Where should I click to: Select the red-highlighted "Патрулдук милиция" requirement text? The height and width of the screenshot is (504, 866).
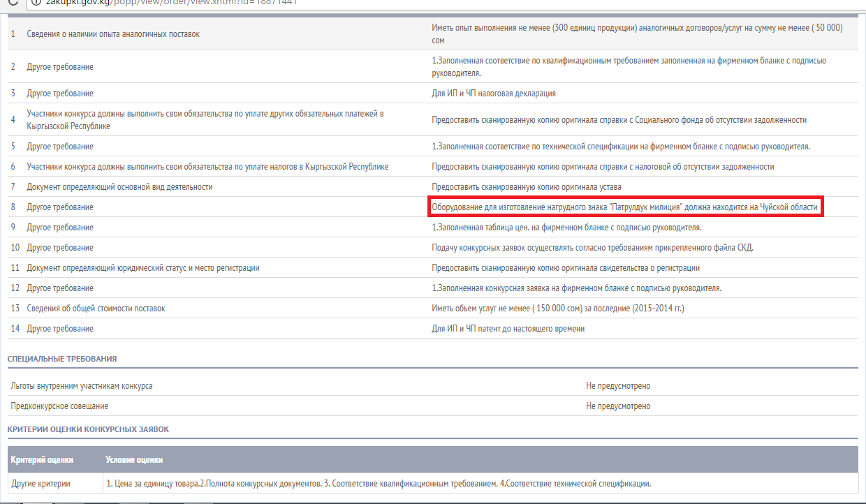pyautogui.click(x=624, y=207)
